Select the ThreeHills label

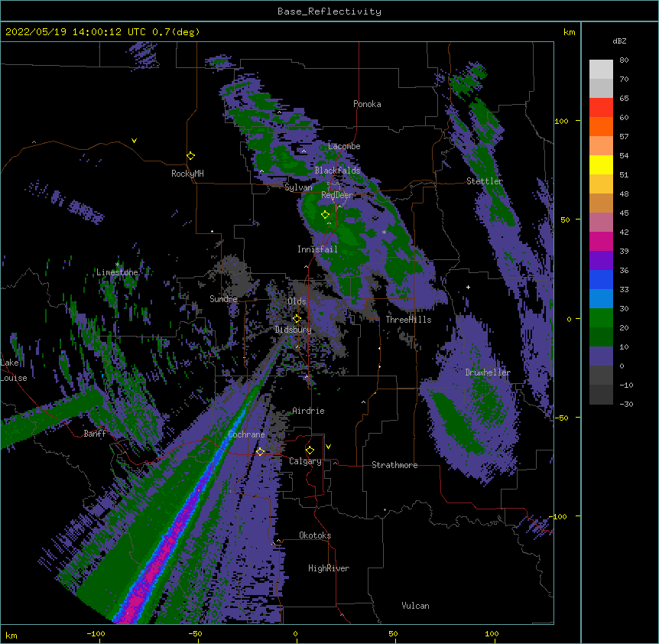point(408,320)
